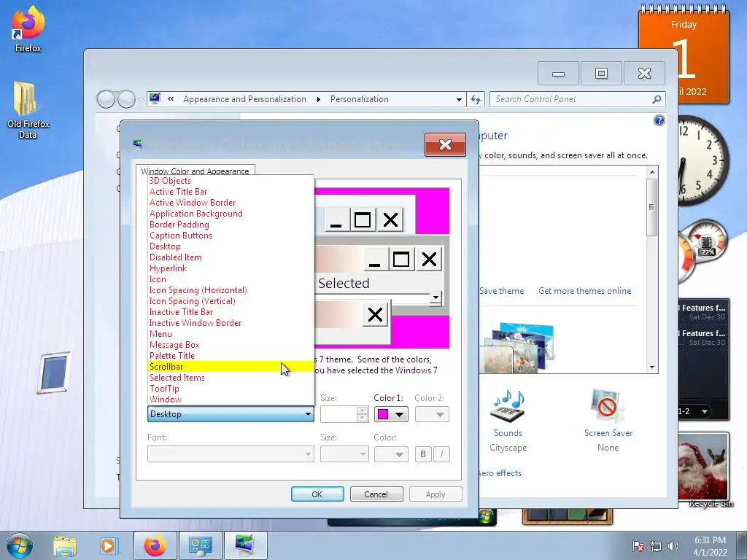The image size is (747, 560).
Task: Open Get more themes online link
Action: 584,291
